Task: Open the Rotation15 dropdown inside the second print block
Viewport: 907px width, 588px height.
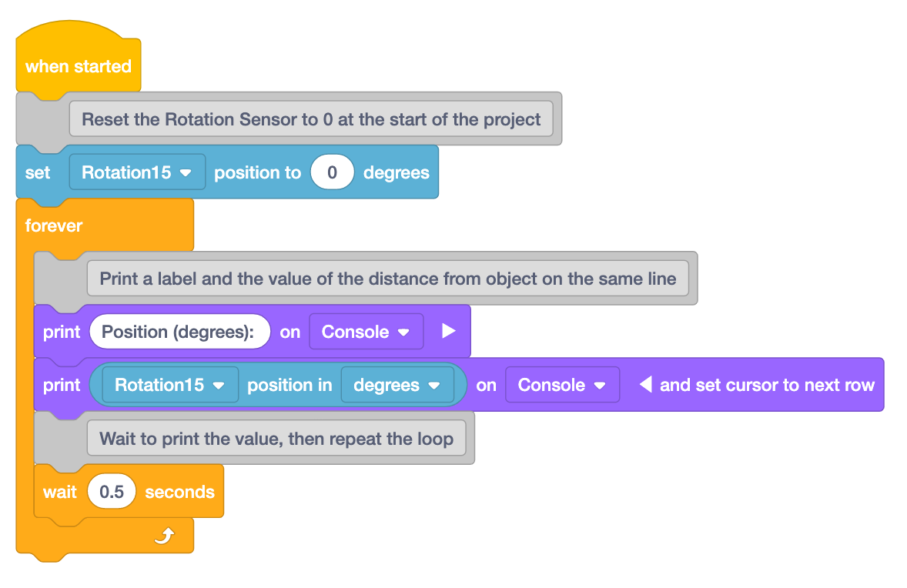Action: coord(169,384)
